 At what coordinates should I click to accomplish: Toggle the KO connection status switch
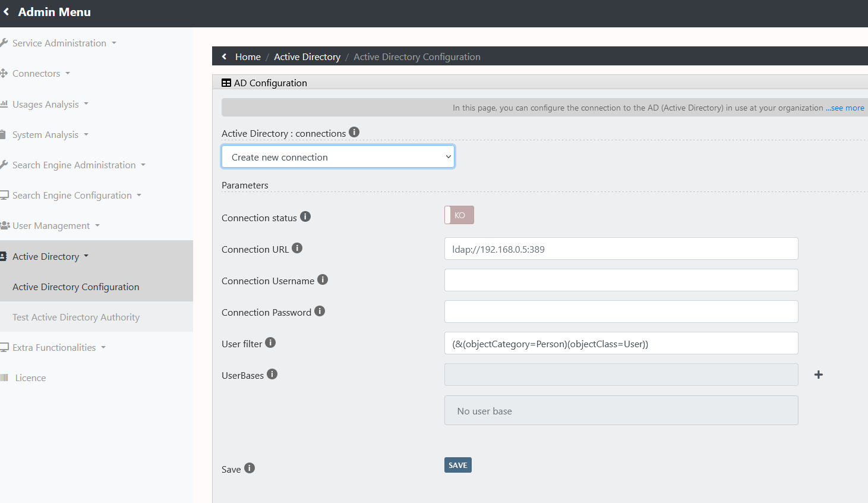pos(459,215)
